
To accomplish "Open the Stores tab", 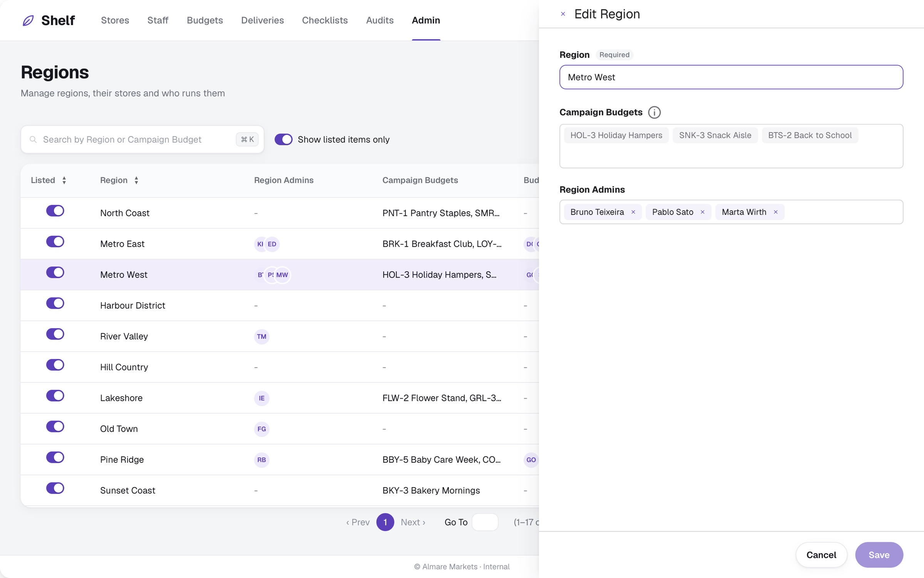I will [115, 20].
